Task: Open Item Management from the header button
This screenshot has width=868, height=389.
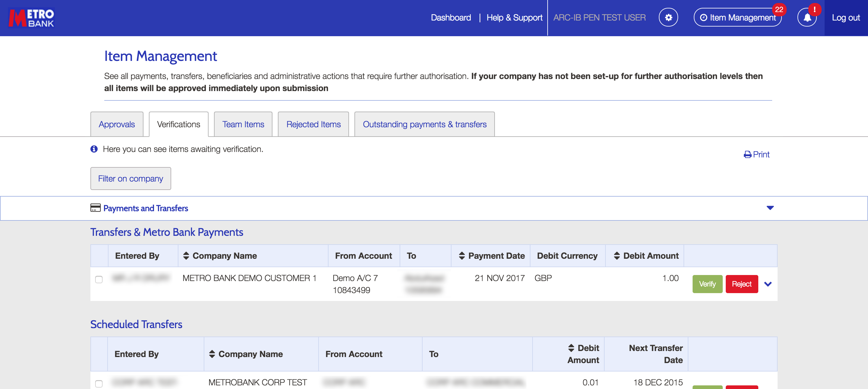Action: (x=737, y=17)
